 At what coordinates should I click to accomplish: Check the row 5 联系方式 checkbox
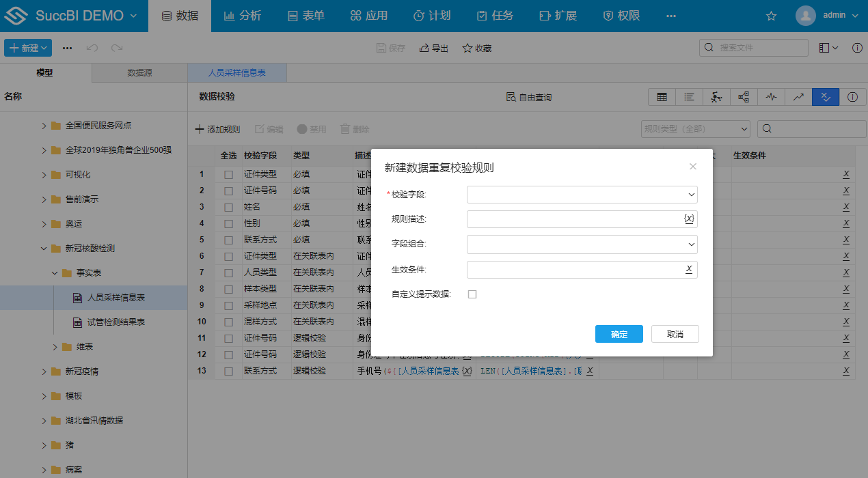pos(228,240)
